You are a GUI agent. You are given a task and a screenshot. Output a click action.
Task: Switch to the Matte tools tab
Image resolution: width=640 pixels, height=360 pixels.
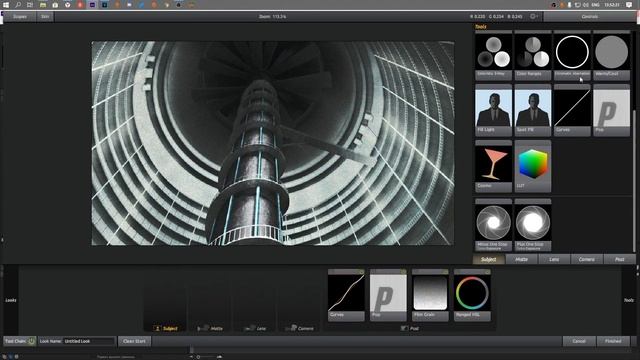coord(522,259)
